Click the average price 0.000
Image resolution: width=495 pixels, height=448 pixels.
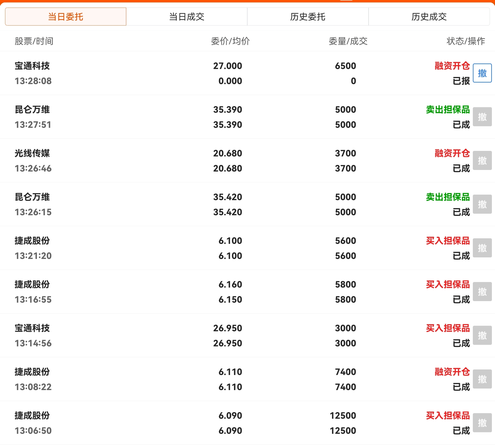click(230, 81)
